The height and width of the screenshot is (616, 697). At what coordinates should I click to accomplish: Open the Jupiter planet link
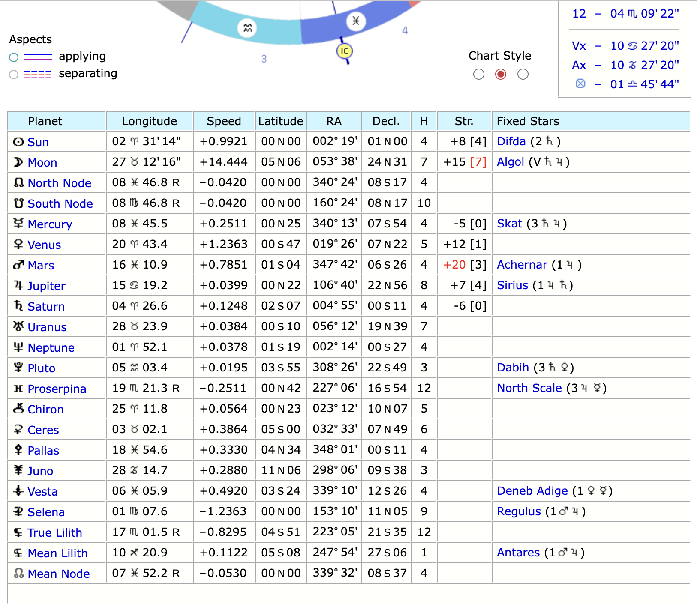[46, 286]
